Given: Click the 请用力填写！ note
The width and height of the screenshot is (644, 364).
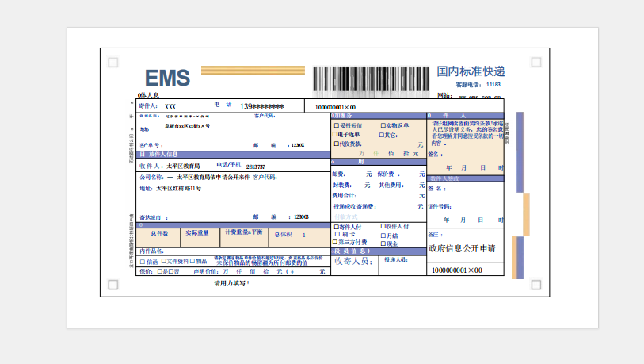Looking at the screenshot, I should (231, 283).
